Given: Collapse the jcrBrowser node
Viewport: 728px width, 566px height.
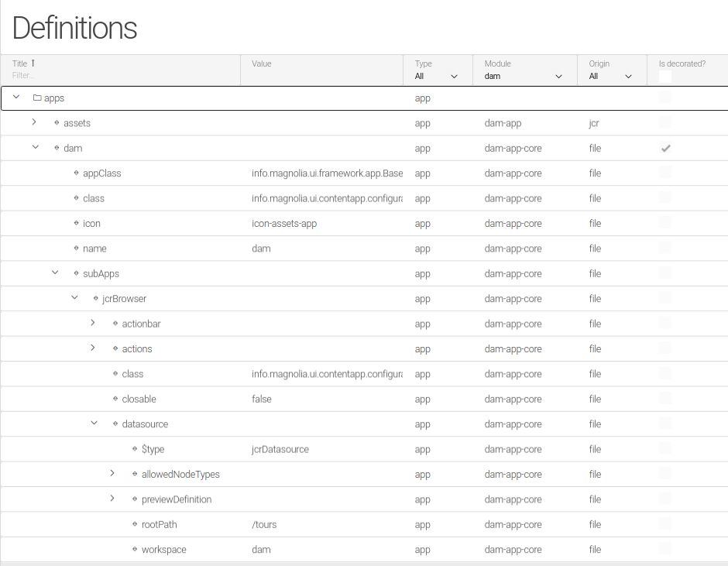Looking at the screenshot, I should [74, 297].
